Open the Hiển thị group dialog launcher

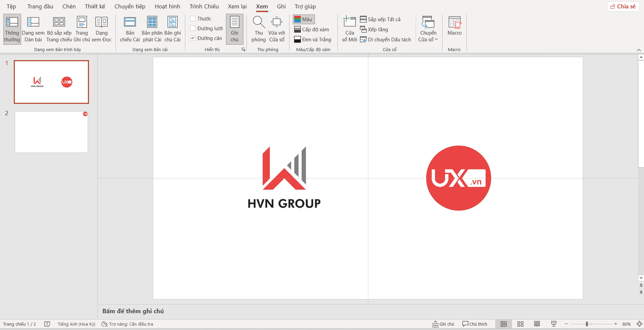(243, 49)
